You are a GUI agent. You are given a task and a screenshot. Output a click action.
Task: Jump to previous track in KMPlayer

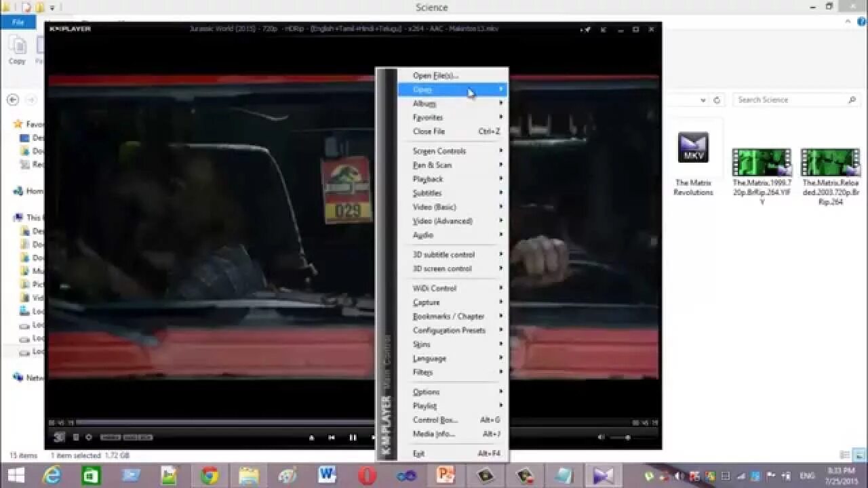click(332, 438)
